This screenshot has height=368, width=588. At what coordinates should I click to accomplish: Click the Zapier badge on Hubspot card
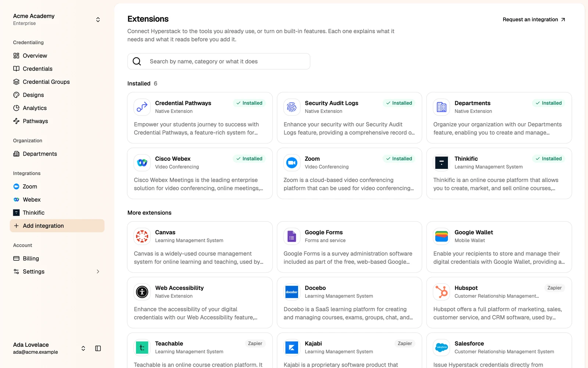[555, 288]
